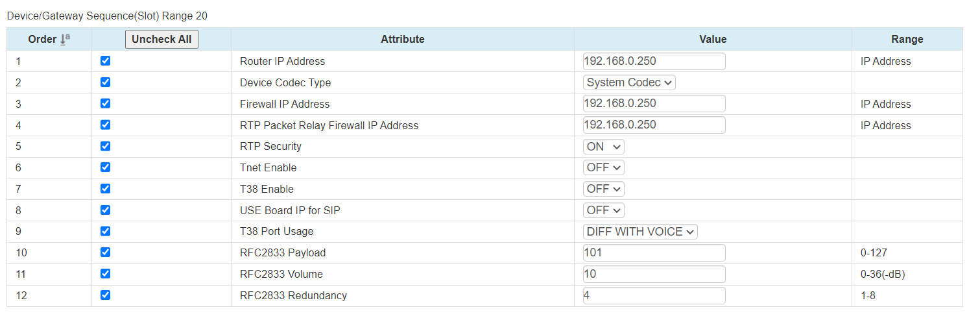Screen dimensions: 980x318
Task: Click the Attribute column header
Action: click(x=402, y=40)
